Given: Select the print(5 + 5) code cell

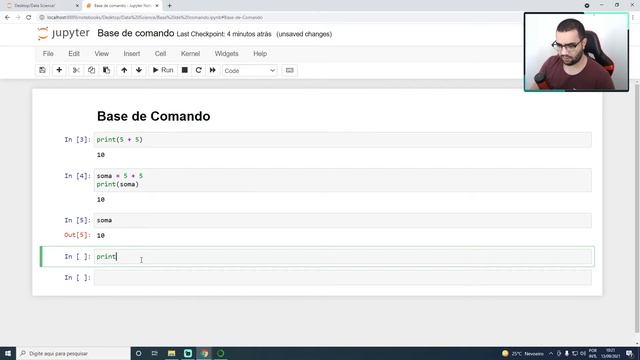Looking at the screenshot, I should [342, 140].
